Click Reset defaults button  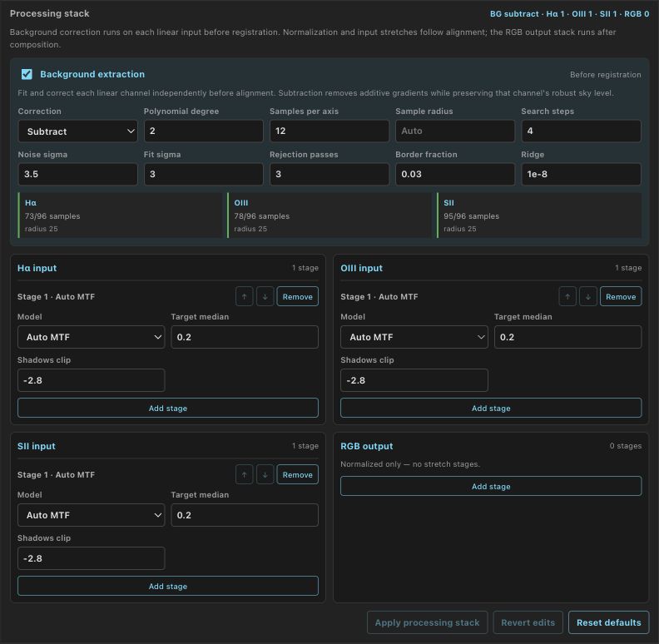coord(608,622)
